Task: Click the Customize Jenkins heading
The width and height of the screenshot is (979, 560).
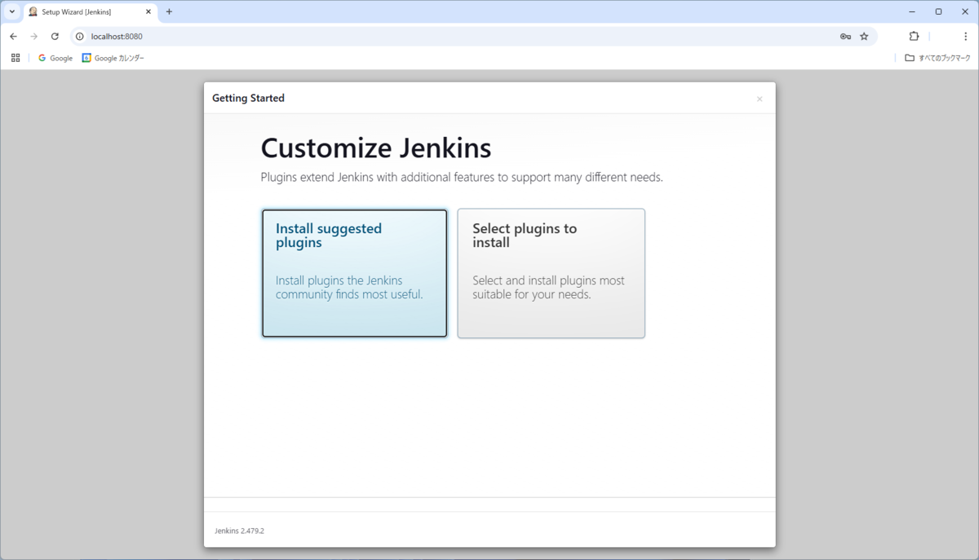Action: (x=376, y=148)
